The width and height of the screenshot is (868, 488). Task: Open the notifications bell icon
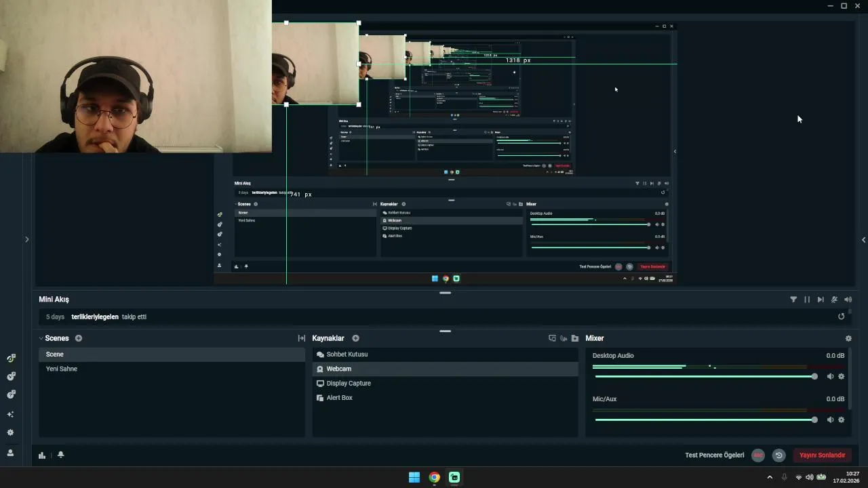click(x=60, y=455)
